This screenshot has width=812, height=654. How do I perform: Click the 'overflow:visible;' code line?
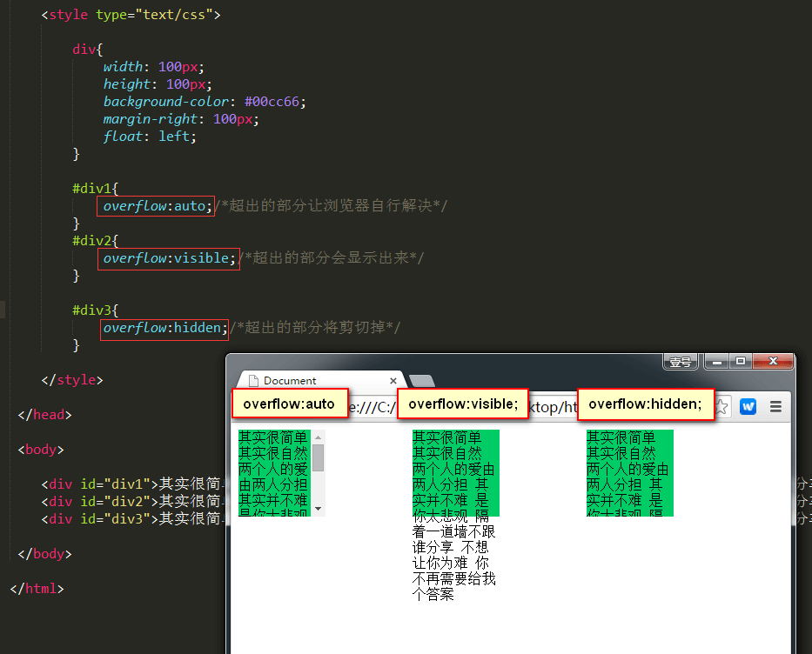pyautogui.click(x=168, y=258)
